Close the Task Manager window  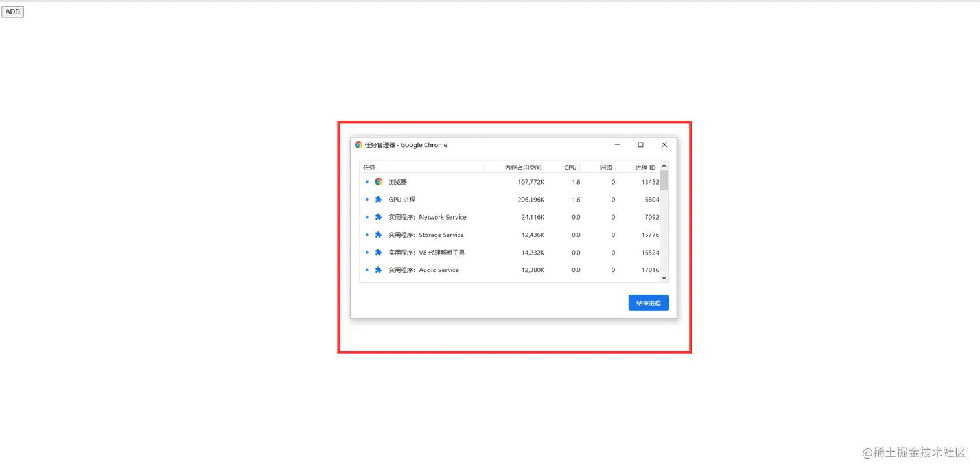pyautogui.click(x=664, y=145)
